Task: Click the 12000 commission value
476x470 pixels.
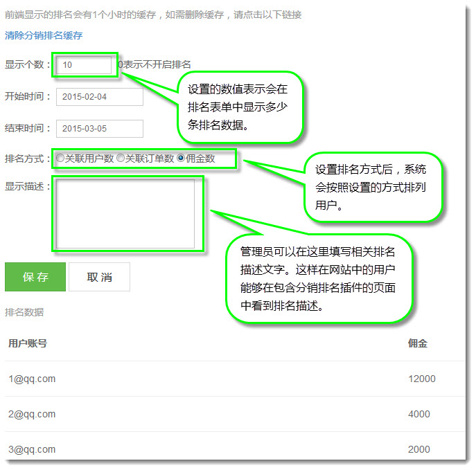Action: point(421,379)
